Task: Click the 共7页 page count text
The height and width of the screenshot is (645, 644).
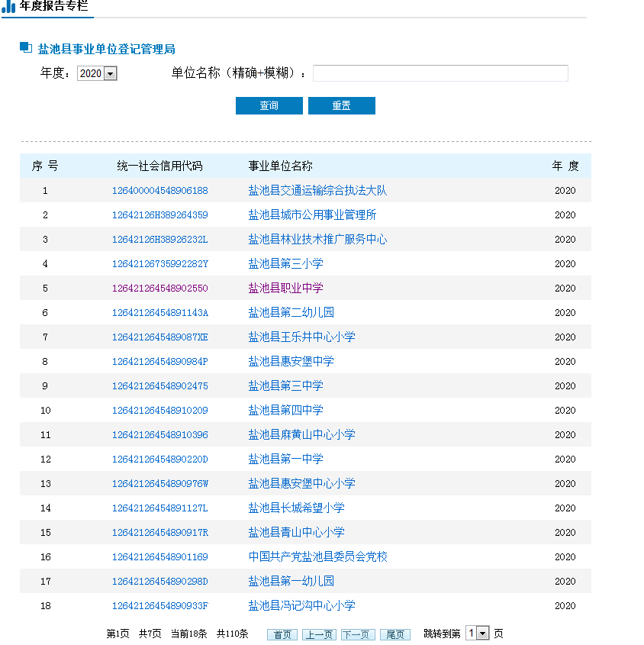Action: coord(150,634)
